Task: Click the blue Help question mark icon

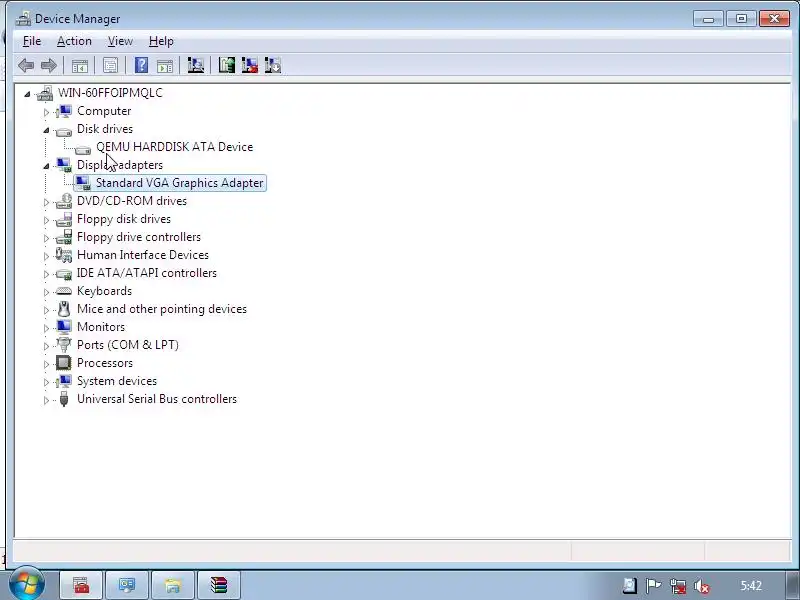Action: pos(141,65)
